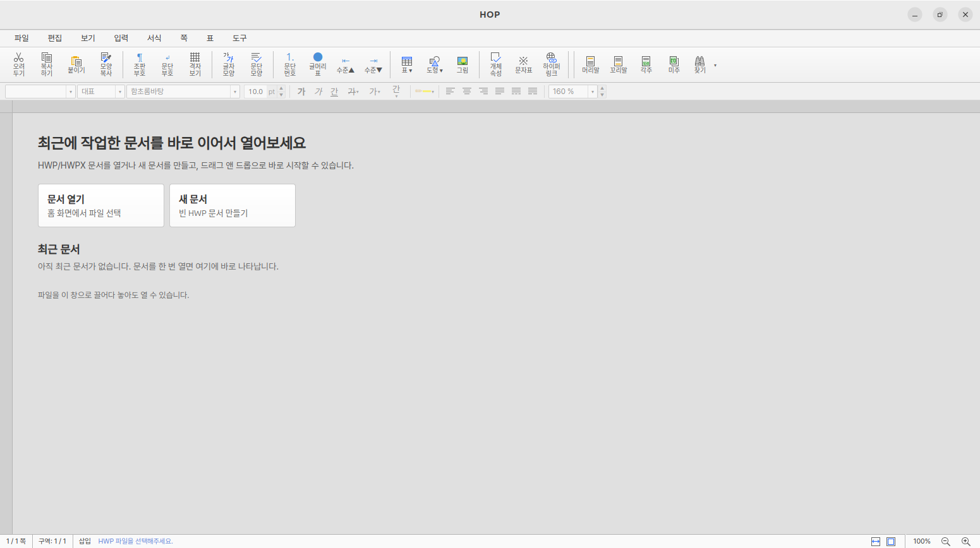Click fit-to-width icon in status bar

[x=876, y=542]
